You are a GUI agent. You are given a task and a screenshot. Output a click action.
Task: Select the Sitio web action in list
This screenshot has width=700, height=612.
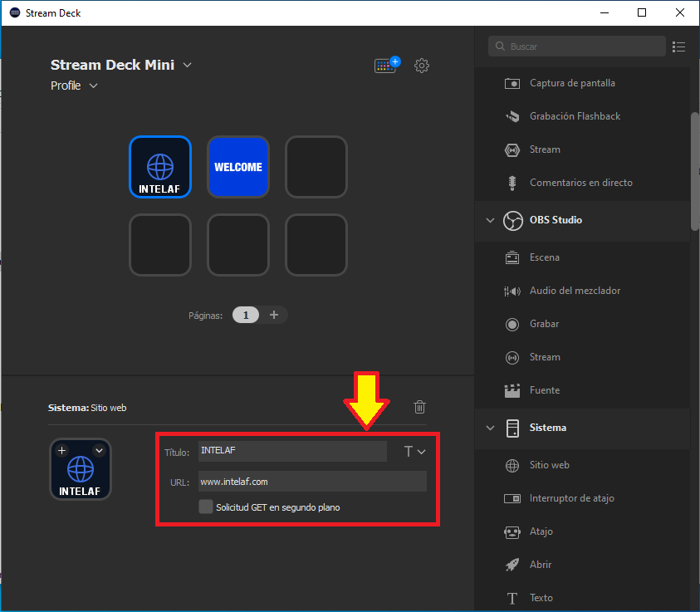(548, 465)
